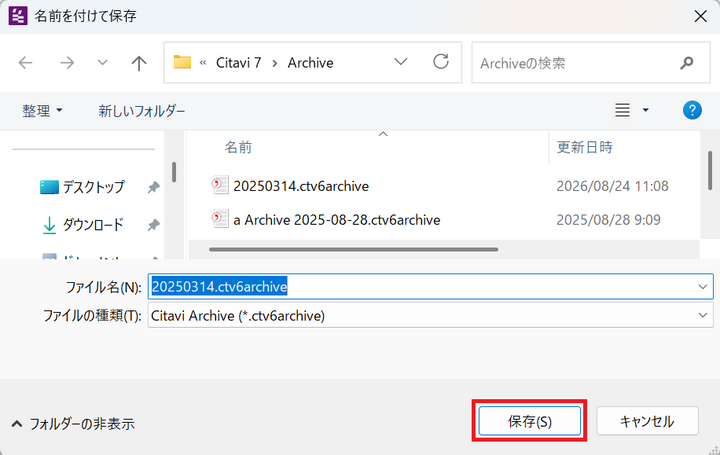This screenshot has width=720, height=455.
Task: Click the pin icon next to デスクトップ
Action: click(153, 187)
